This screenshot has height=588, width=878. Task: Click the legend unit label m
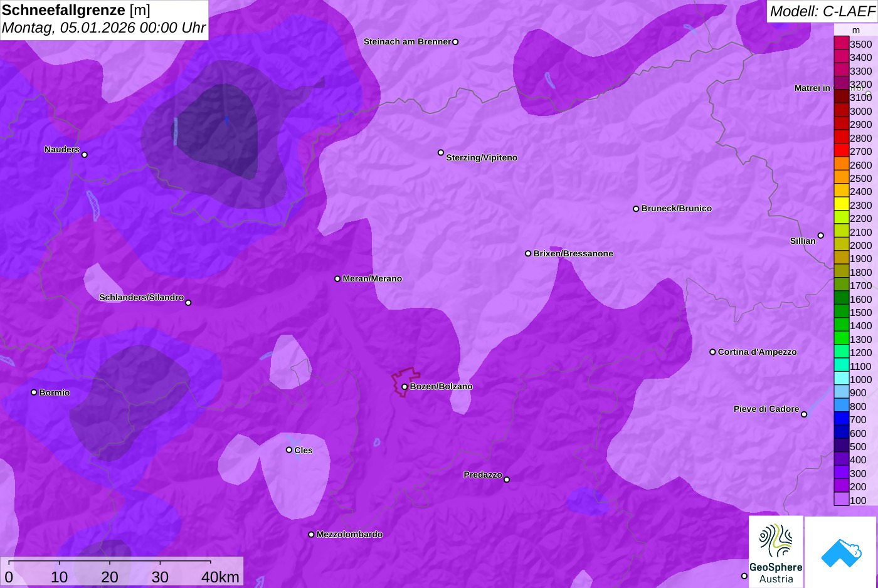pyautogui.click(x=856, y=30)
